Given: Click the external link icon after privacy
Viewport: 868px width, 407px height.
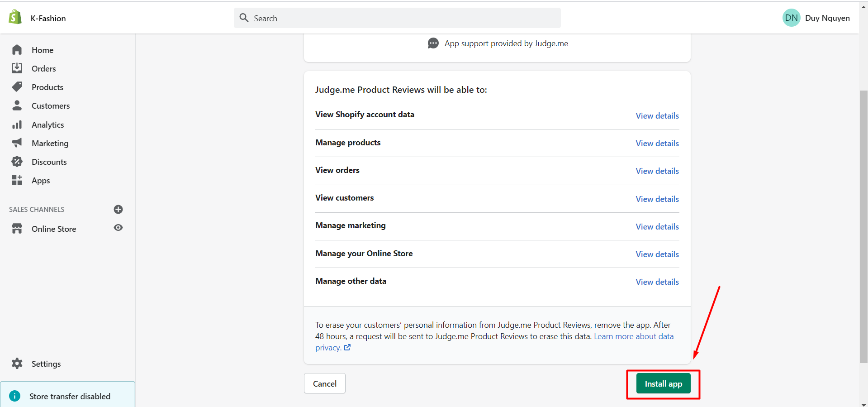Looking at the screenshot, I should [x=347, y=348].
